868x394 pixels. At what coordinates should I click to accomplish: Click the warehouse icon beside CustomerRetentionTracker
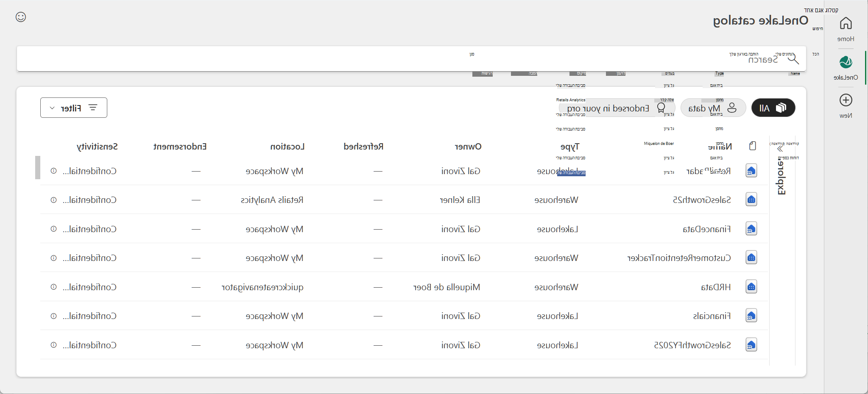tap(751, 258)
